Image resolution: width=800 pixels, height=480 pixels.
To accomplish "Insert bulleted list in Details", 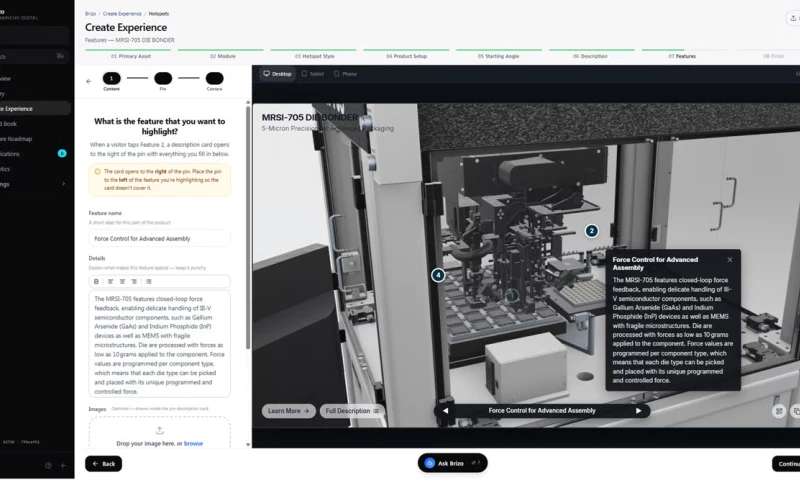I will tap(148, 282).
